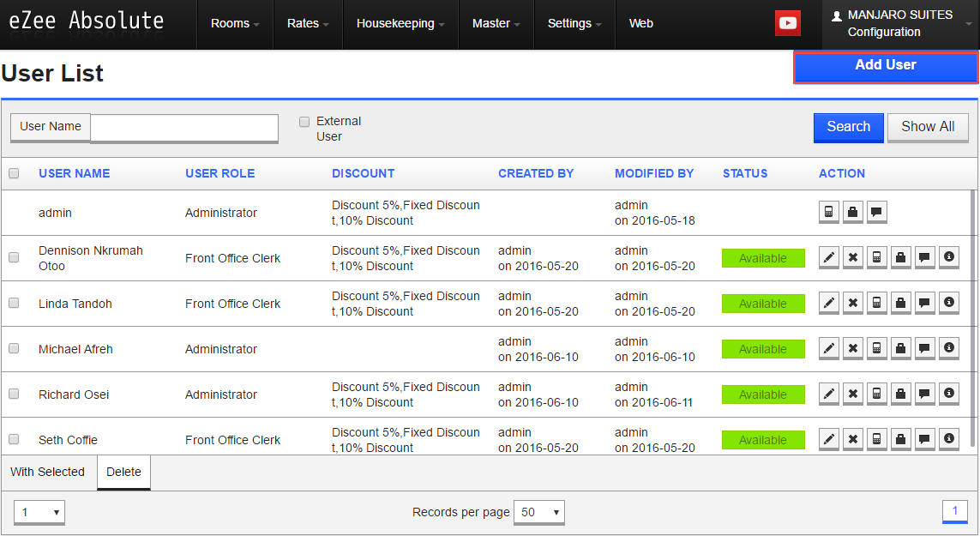Screen dimensions: 980x536
Task: Edit the user Linda Tandoh
Action: pyautogui.click(x=828, y=303)
